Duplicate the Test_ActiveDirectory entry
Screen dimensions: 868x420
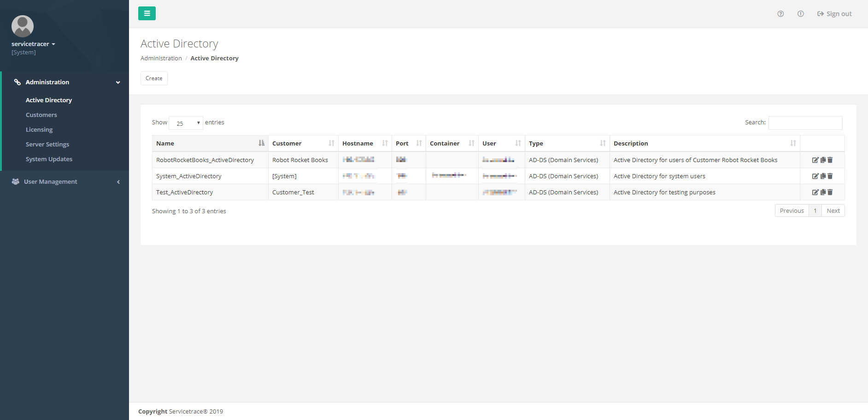[823, 192]
